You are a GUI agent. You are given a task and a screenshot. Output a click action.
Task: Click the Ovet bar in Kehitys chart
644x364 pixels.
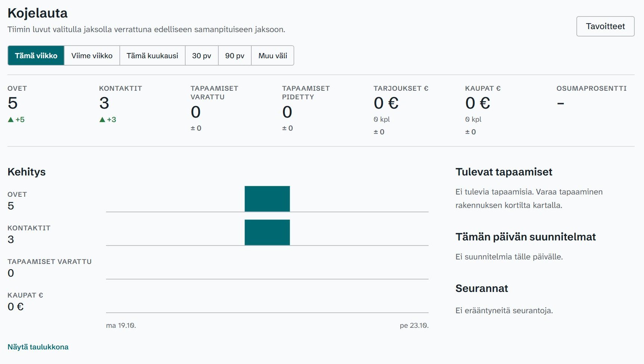267,199
